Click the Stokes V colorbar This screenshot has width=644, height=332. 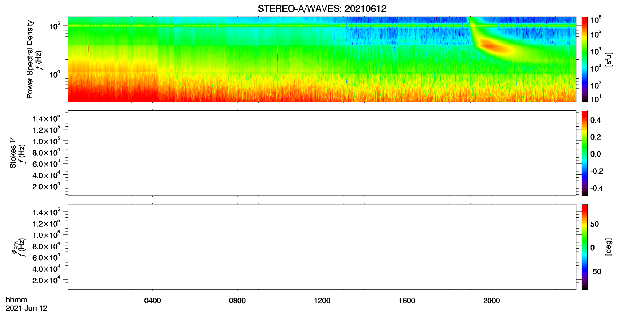click(x=585, y=153)
